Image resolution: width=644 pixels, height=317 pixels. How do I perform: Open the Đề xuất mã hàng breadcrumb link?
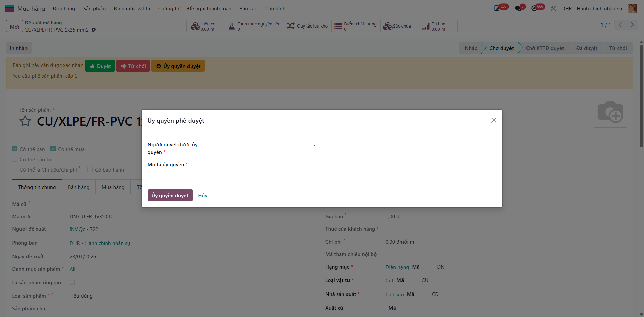click(x=43, y=23)
